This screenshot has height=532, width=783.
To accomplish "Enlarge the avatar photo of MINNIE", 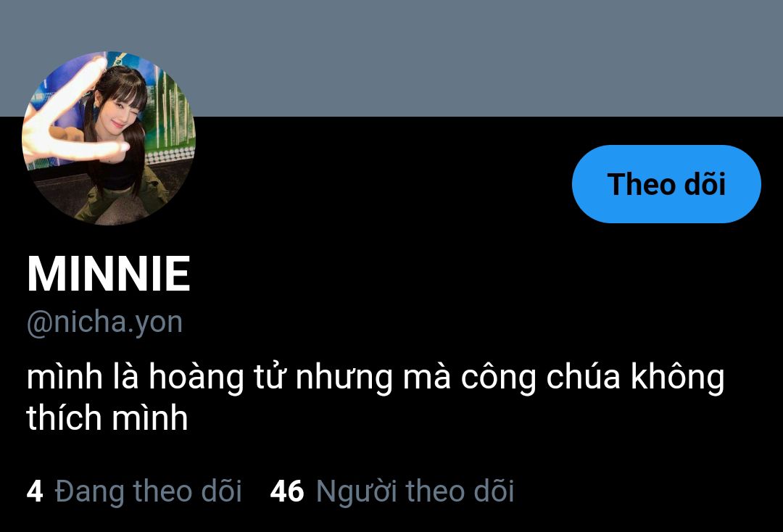I will [109, 138].
